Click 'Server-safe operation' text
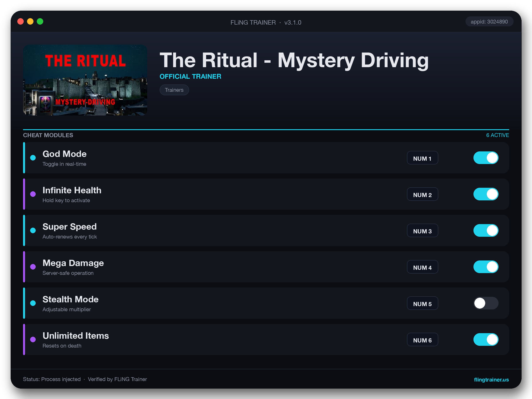This screenshot has height=399, width=532. [x=68, y=273]
